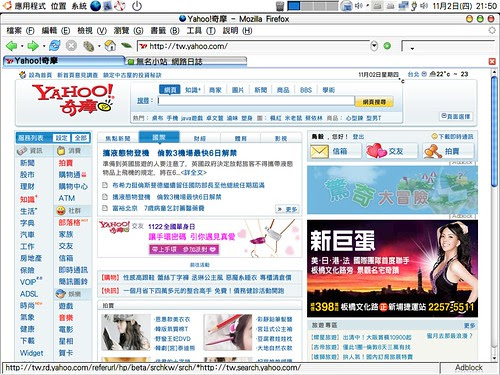Open the 檔案 (F) menu
The width and height of the screenshot is (500, 375).
[20, 31]
